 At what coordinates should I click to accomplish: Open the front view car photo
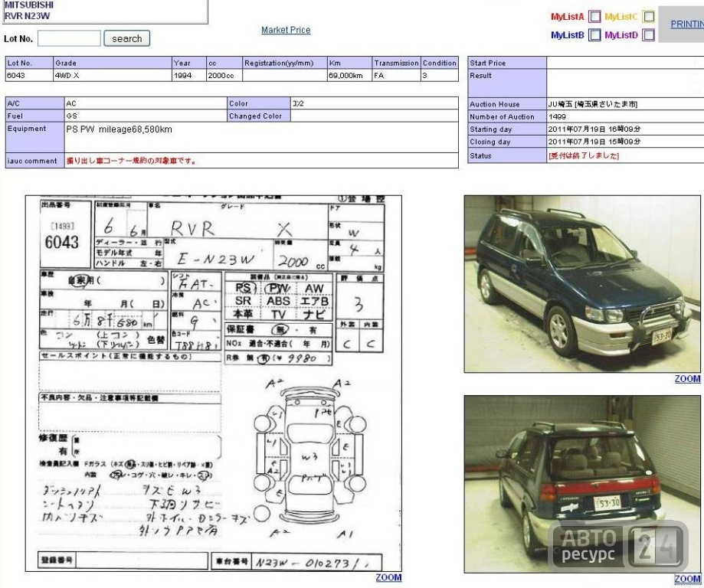click(582, 284)
